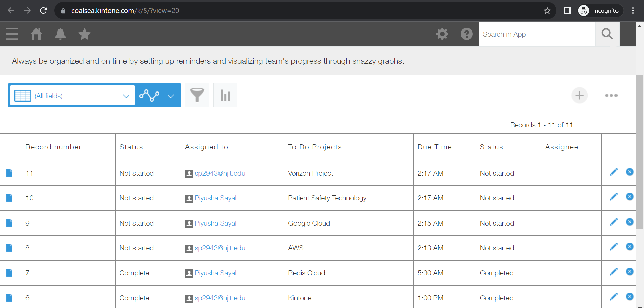Viewport: 644px width, 308px height.
Task: Open the bar chart graph options
Action: (x=225, y=95)
